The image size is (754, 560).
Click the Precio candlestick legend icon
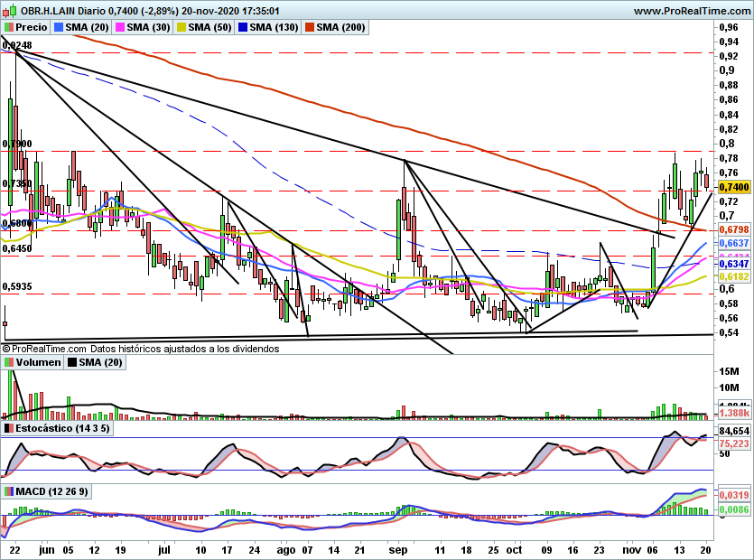tap(9, 27)
